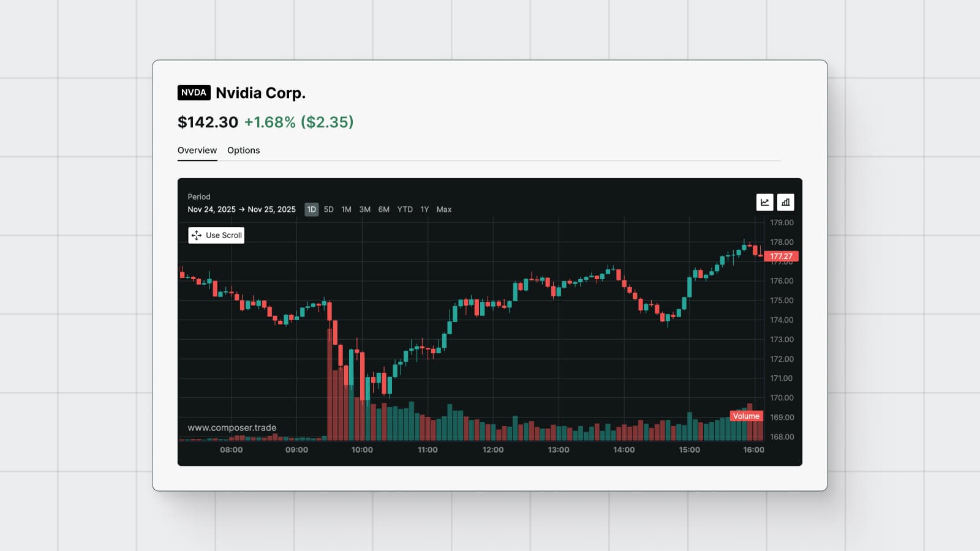Switch to line chart view icon
Viewport: 980px width, 551px height.
click(764, 202)
